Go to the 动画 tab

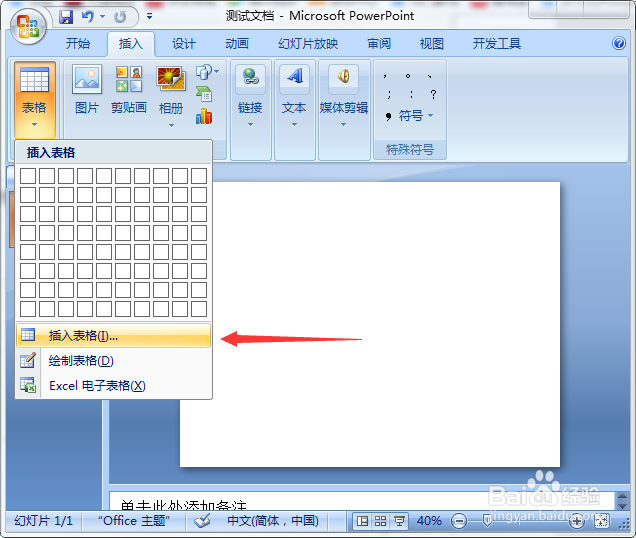coord(237,43)
